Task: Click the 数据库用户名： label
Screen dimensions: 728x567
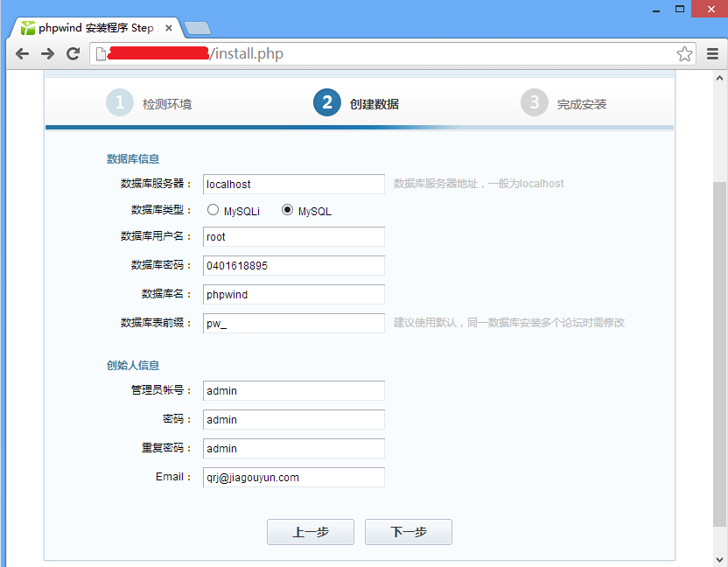Action: click(x=156, y=236)
